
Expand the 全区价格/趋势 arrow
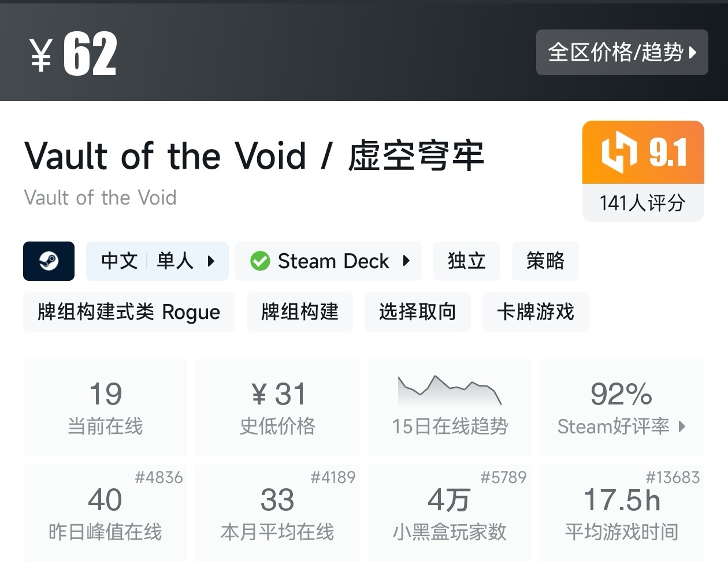pyautogui.click(x=693, y=53)
